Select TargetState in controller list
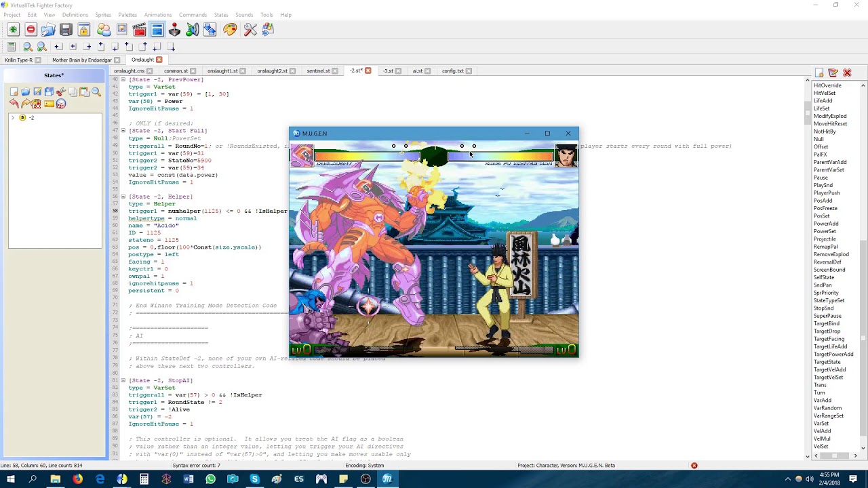Viewport: 868px width, 488px height. click(827, 362)
